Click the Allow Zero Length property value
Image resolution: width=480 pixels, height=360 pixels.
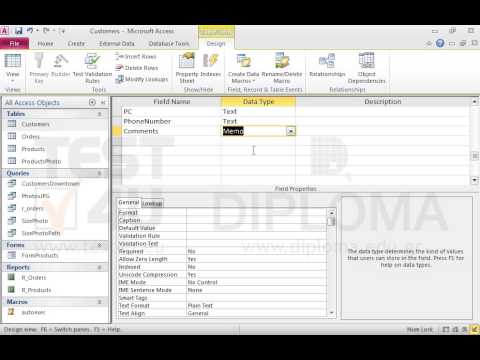click(257, 259)
